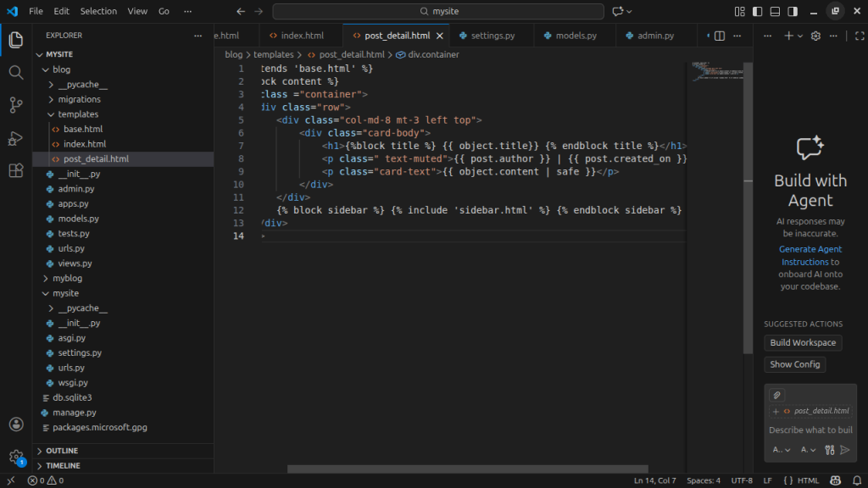The width and height of the screenshot is (868, 488).
Task: Click the split editor right icon
Action: click(x=719, y=36)
